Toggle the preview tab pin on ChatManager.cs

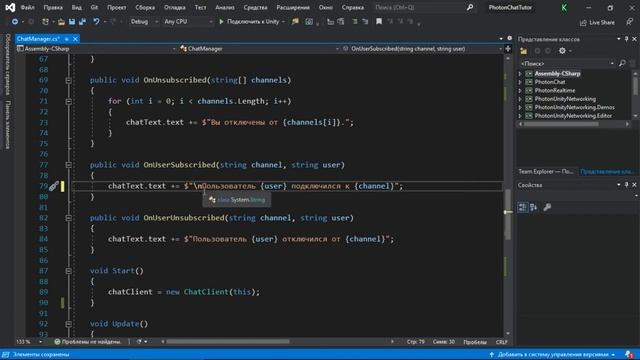pos(67,39)
